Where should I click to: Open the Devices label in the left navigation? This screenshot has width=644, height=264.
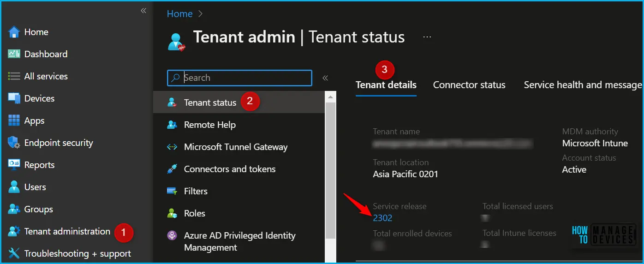tap(39, 98)
